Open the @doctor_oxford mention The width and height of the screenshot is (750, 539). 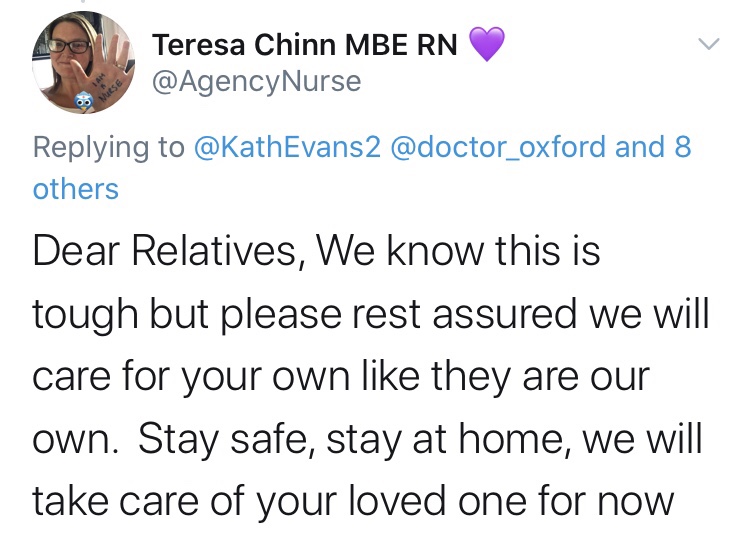499,147
